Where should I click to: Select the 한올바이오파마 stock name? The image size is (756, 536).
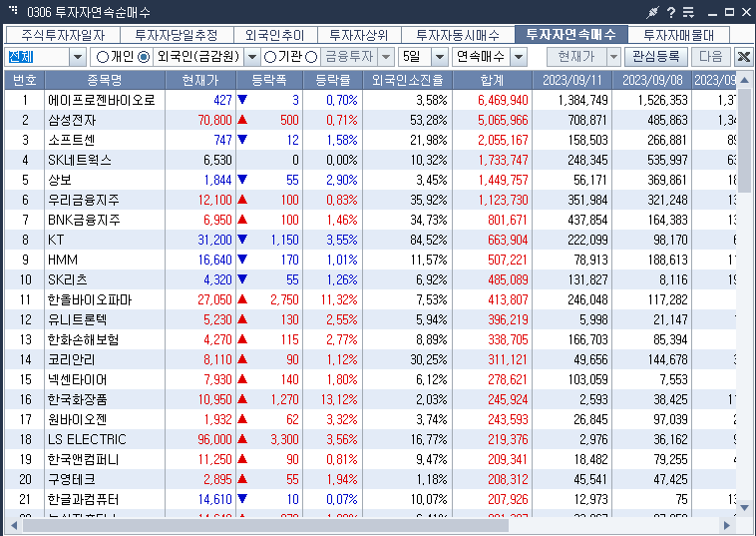[90, 300]
